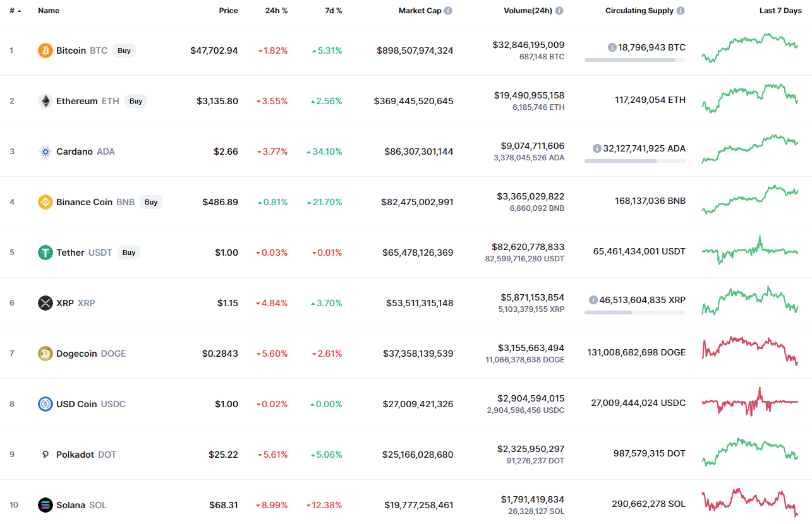Click Ethereum supply 117,249,054 ETH
Screen dimensions: 812x524
click(650, 100)
